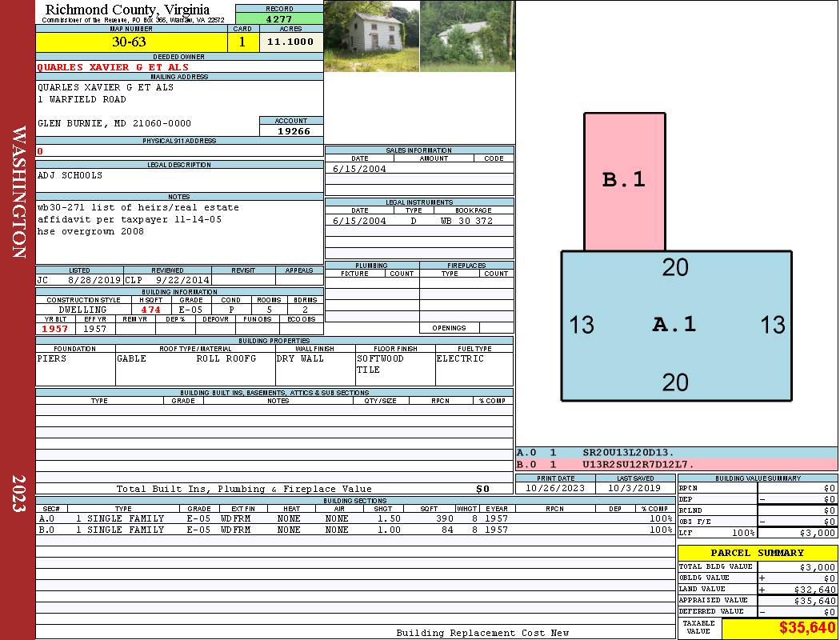Screen dimensions: 840x640
Task: Click the red taxable value $35,640
Action: [x=807, y=628]
